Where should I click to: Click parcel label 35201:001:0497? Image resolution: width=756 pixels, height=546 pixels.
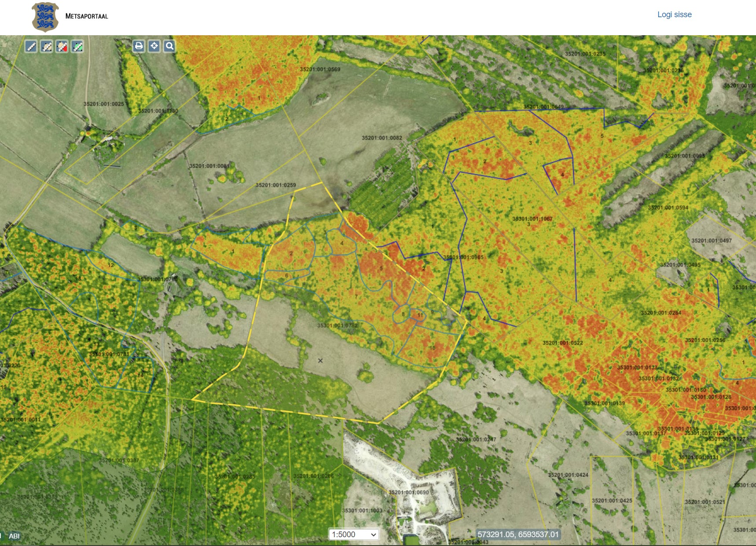point(712,240)
